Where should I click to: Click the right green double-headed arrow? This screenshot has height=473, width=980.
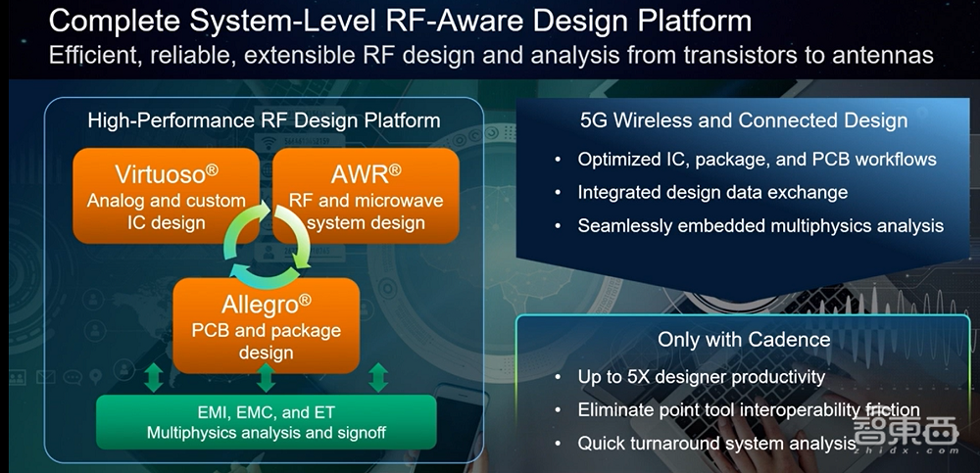tap(378, 378)
